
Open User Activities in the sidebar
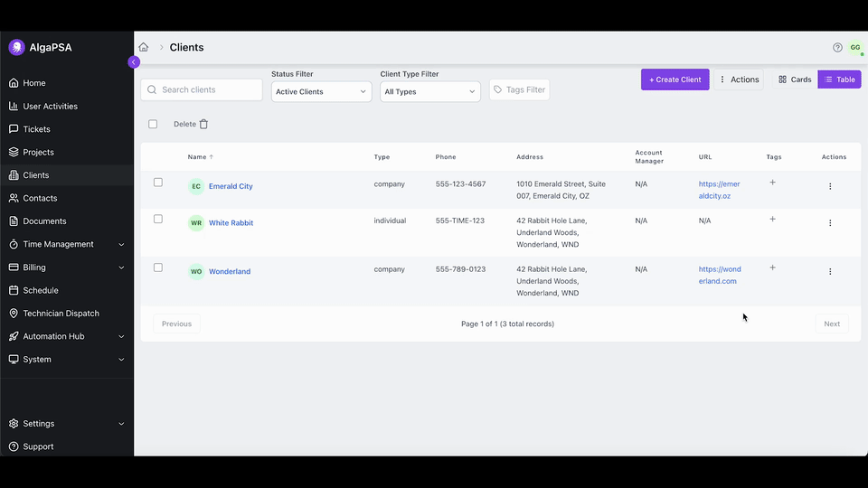tap(66, 107)
